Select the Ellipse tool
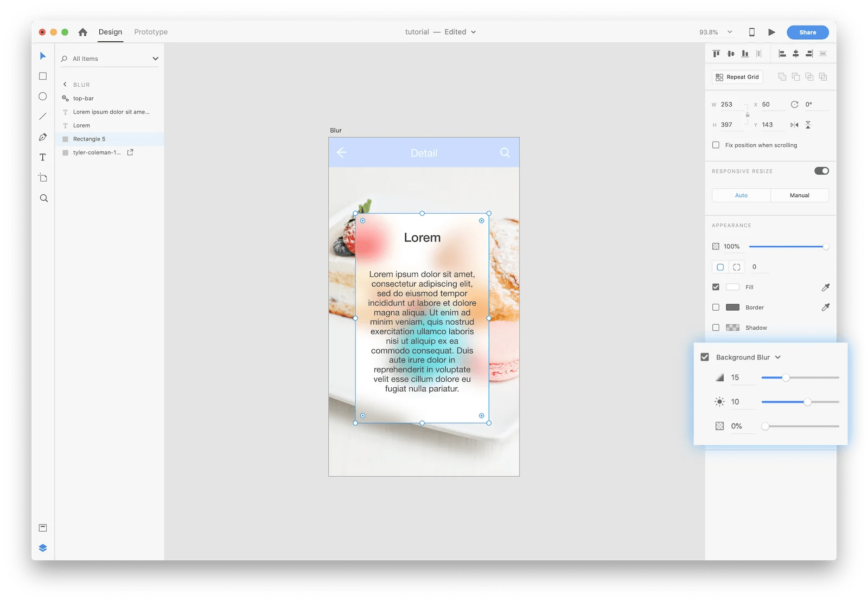868x602 pixels. tap(43, 97)
